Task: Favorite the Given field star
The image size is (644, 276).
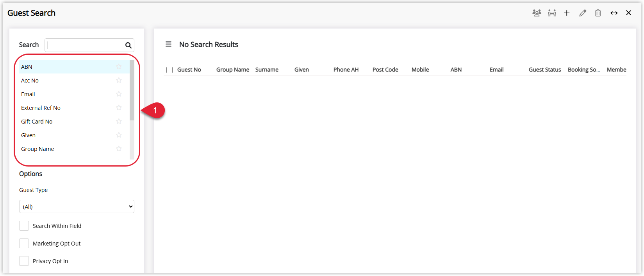Action: point(119,135)
